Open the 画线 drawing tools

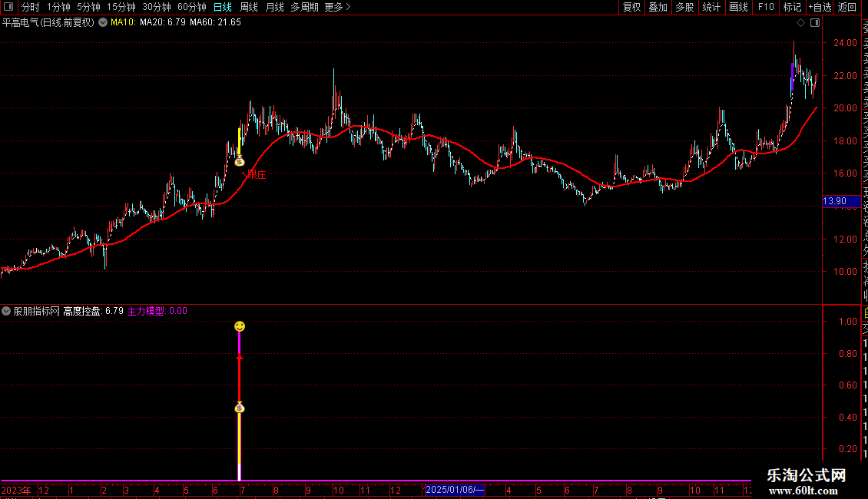(x=738, y=7)
